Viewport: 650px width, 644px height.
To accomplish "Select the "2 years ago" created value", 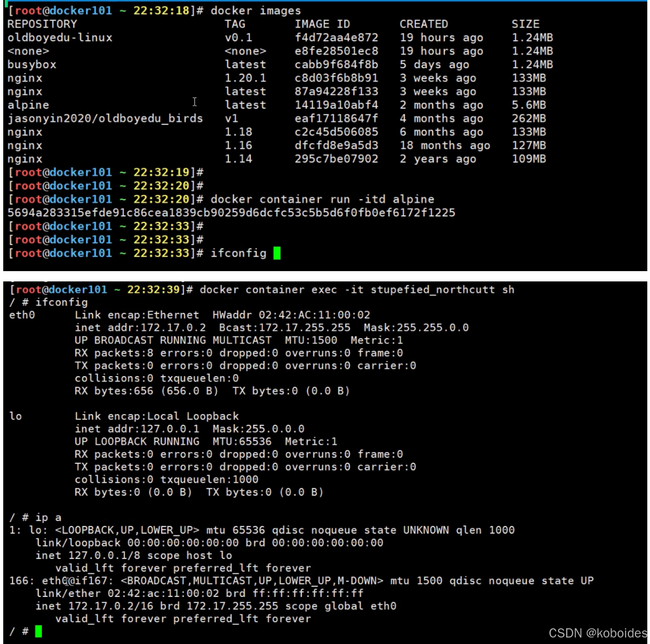I will pyautogui.click(x=438, y=159).
